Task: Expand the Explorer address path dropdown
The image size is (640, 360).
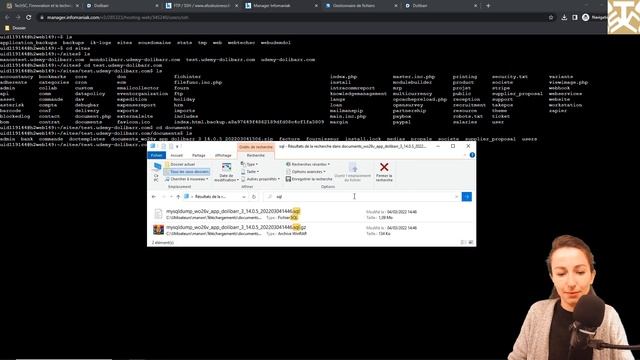Action: [244, 197]
